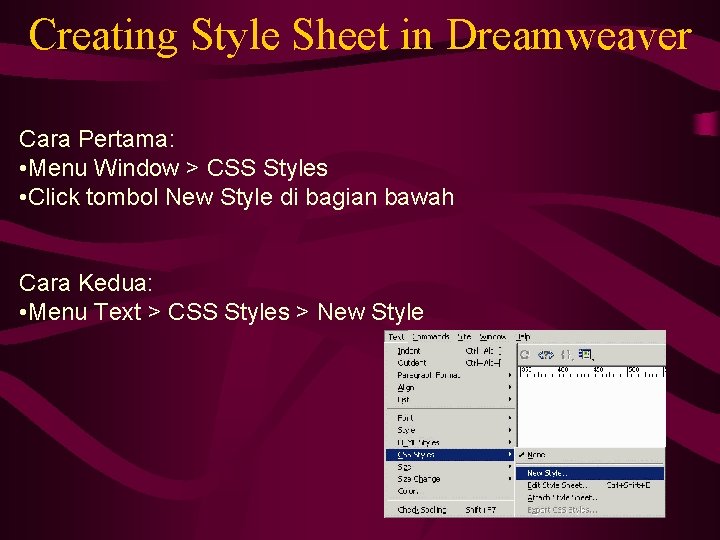Viewport: 720px width, 540px height.
Task: Open the Window menu
Action: pyautogui.click(x=493, y=337)
